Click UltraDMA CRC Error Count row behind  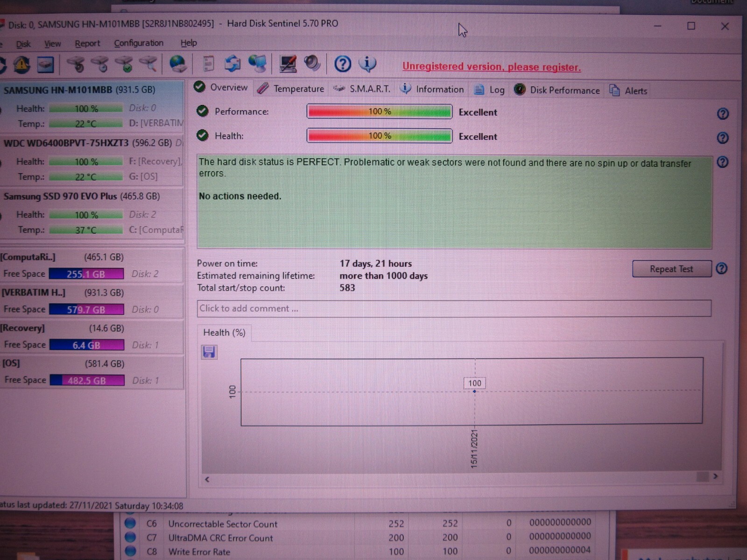click(359, 538)
